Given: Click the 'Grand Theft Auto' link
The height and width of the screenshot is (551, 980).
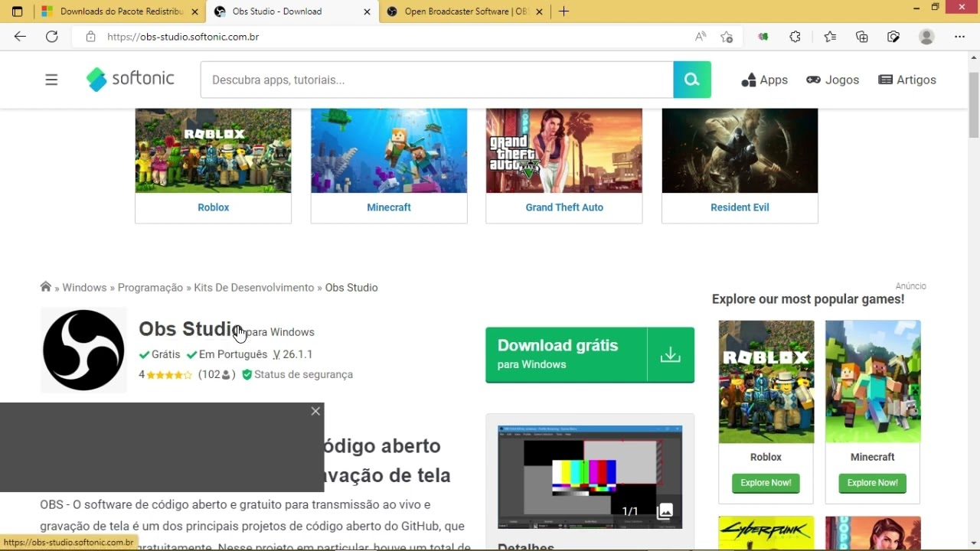Looking at the screenshot, I should [564, 207].
